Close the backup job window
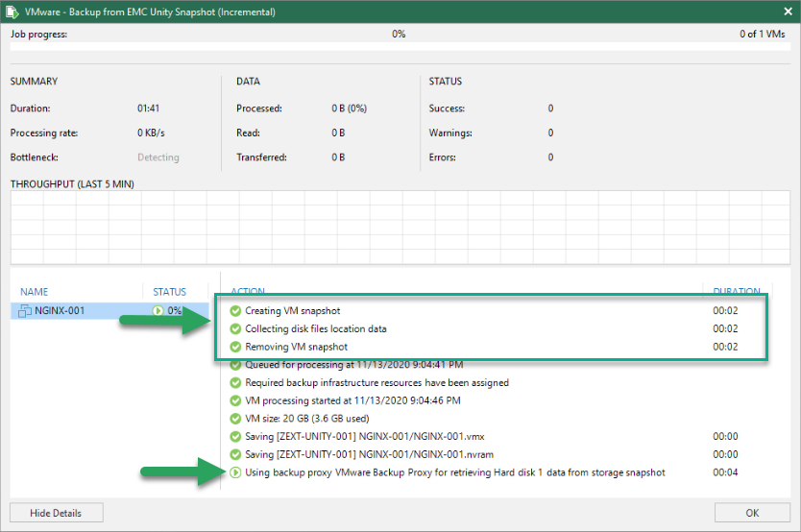 coord(788,11)
